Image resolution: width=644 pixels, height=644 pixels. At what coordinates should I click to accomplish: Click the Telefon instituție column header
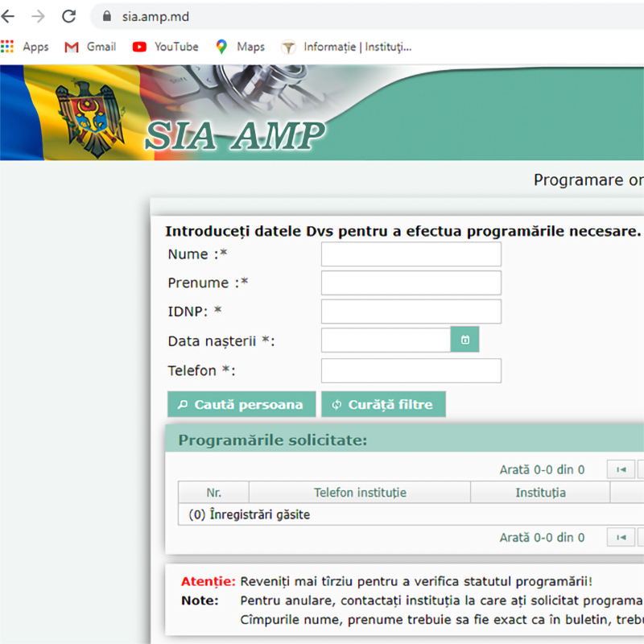pos(360,493)
